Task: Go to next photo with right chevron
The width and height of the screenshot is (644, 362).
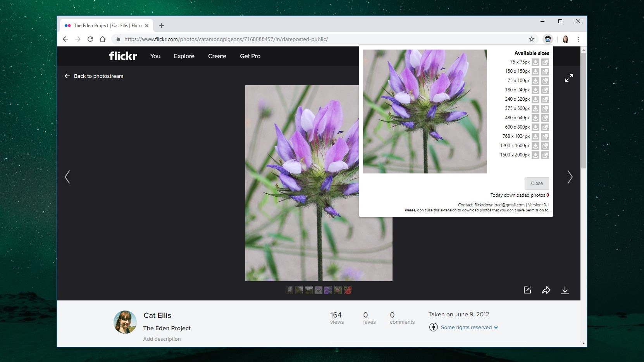Action: coord(570,177)
